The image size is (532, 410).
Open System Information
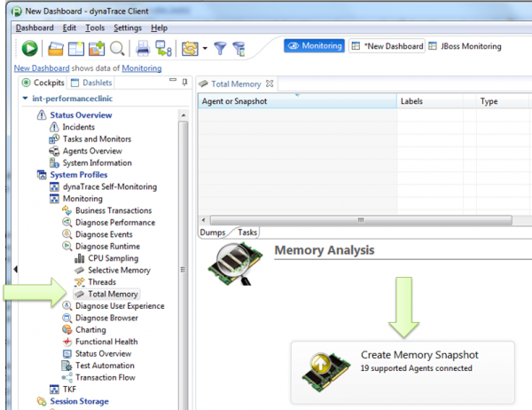coord(97,163)
